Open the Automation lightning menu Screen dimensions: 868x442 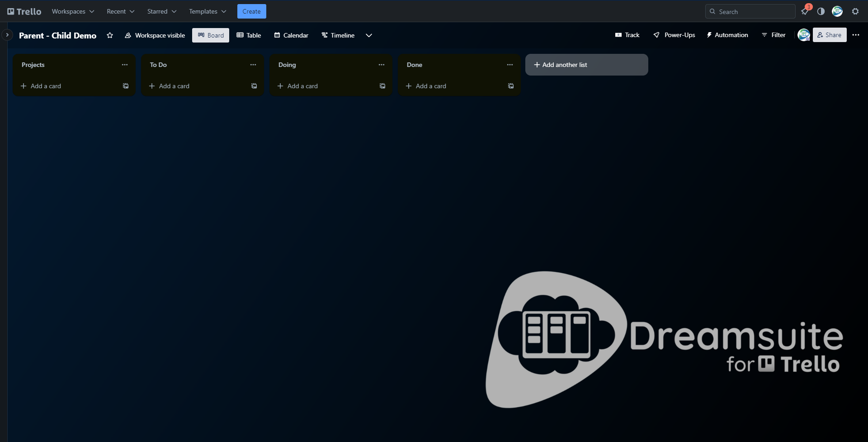pyautogui.click(x=727, y=35)
